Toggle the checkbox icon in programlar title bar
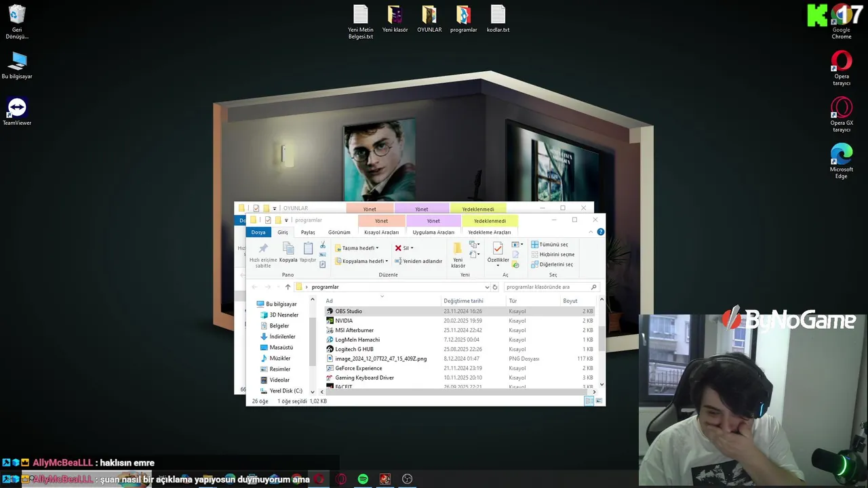This screenshot has height=488, width=868. 268,220
